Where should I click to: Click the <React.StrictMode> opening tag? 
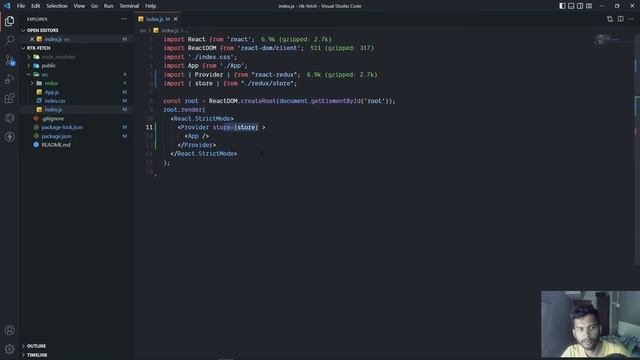[x=202, y=119]
